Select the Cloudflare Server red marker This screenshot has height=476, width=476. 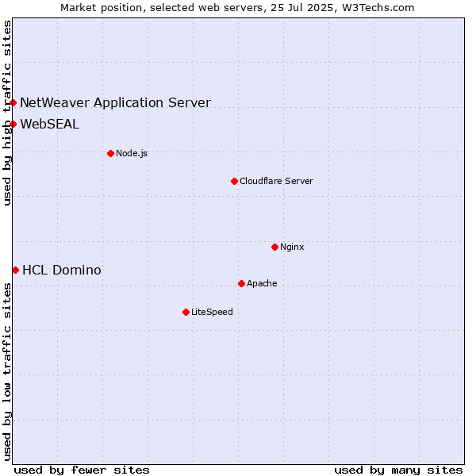tap(234, 181)
